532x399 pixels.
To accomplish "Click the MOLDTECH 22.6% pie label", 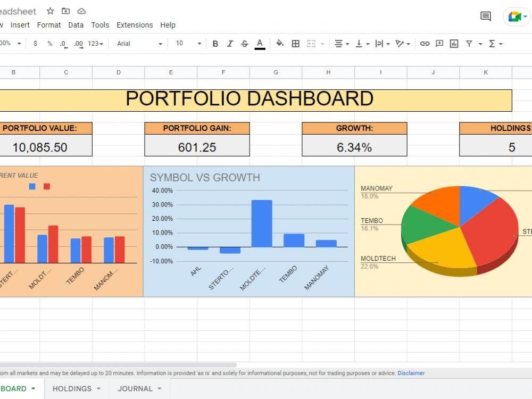I will point(378,262).
